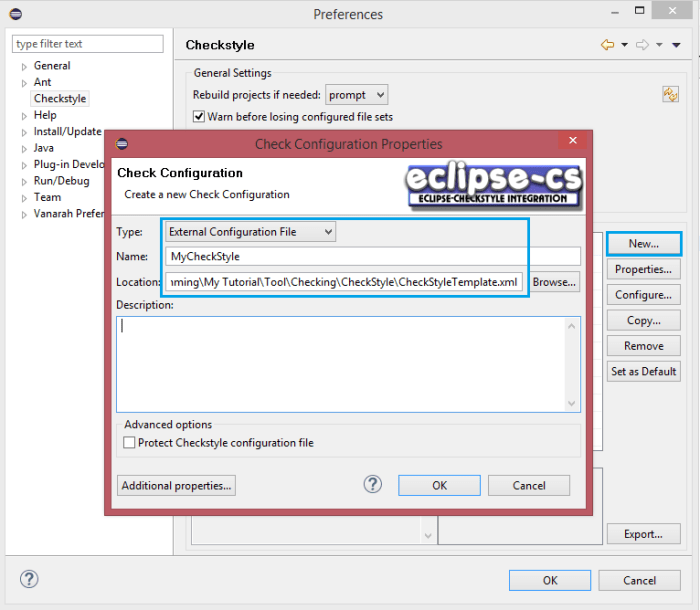The image size is (700, 610).
Task: Click the Eclipse icon in Check Configuration Properties title
Action: click(x=121, y=144)
